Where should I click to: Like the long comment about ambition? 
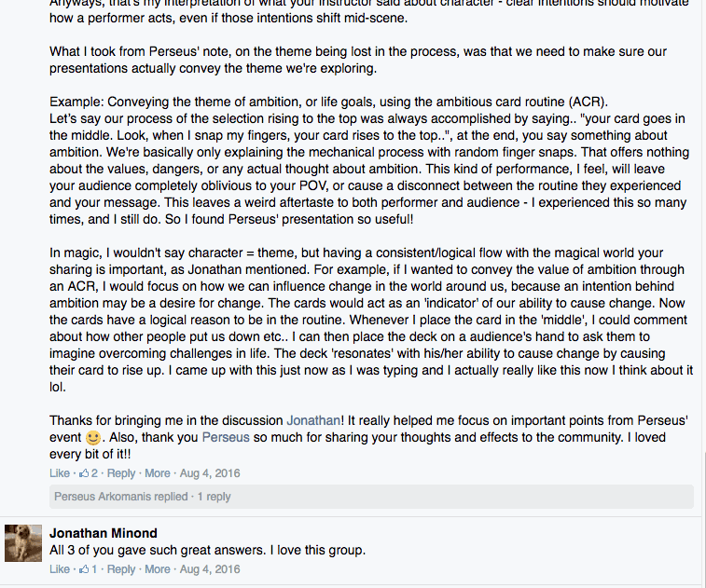click(60, 473)
